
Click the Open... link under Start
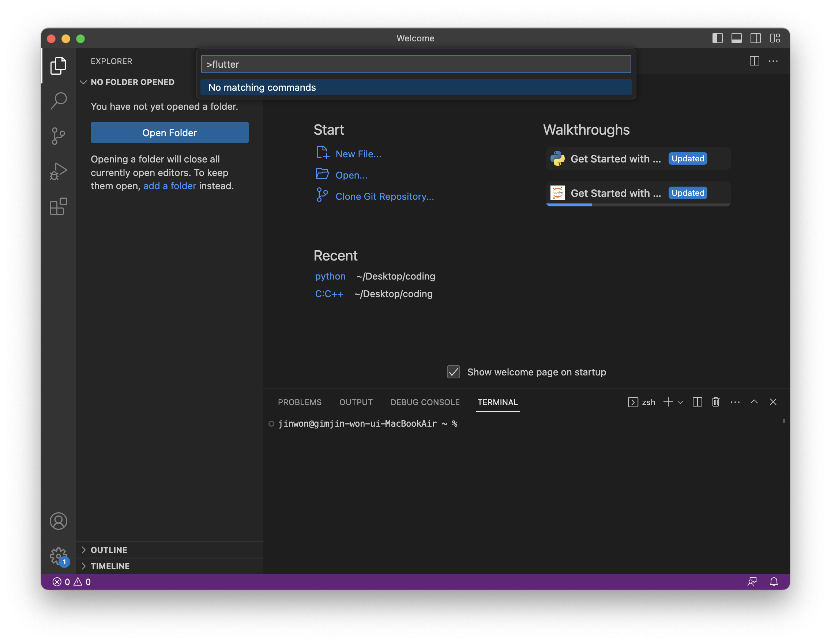tap(351, 175)
